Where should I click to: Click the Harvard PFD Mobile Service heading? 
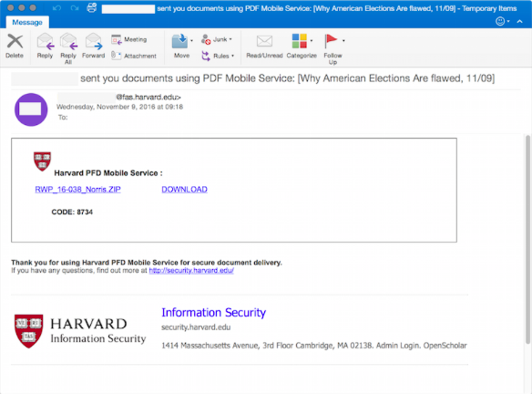pos(108,173)
